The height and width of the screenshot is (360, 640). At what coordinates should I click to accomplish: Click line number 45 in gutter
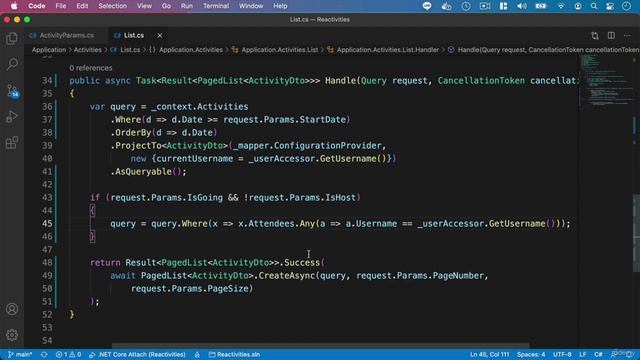47,224
